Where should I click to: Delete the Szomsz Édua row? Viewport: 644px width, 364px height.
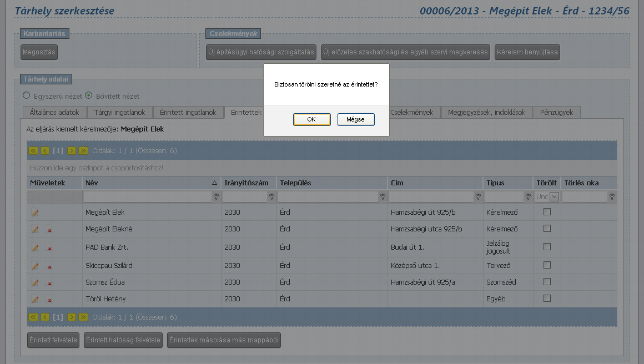coord(49,283)
